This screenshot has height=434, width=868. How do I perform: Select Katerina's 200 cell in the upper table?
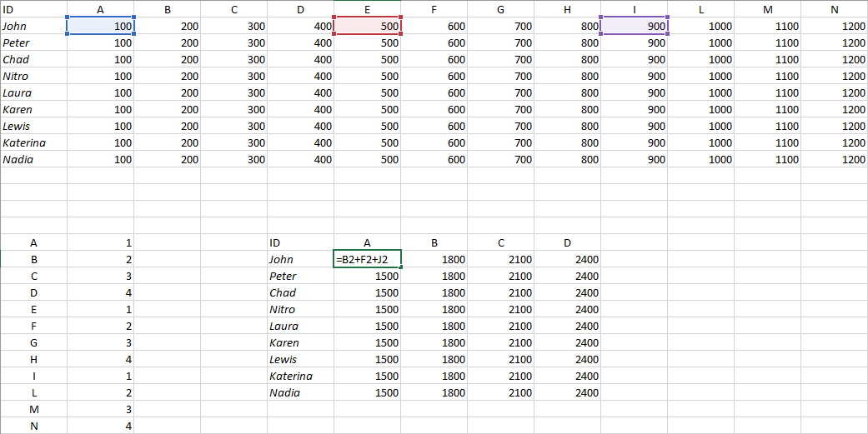[167, 142]
